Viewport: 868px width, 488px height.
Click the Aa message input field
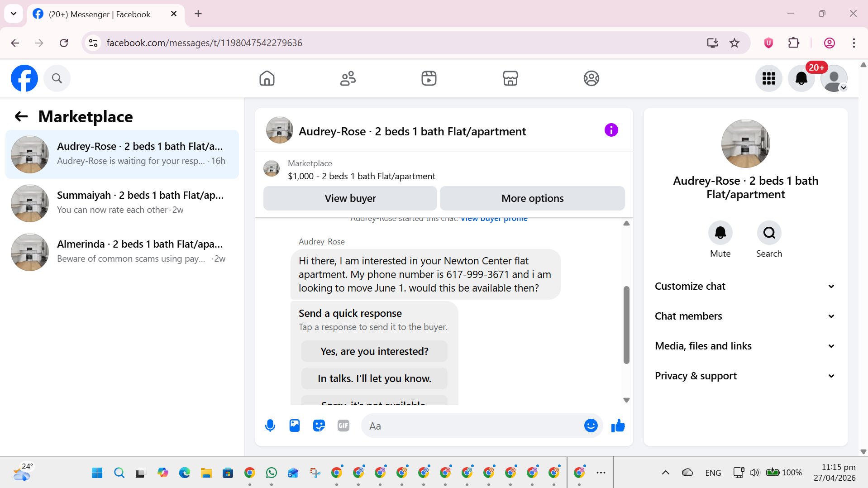point(473,426)
